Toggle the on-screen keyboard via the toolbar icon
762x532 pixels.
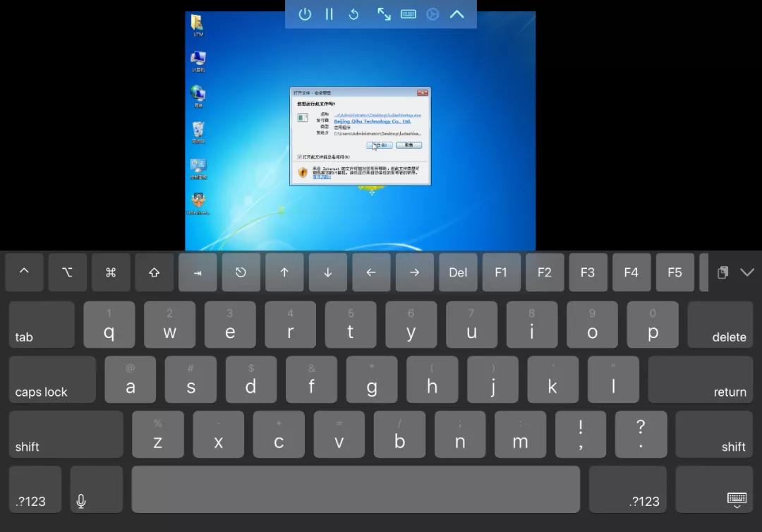(x=408, y=14)
